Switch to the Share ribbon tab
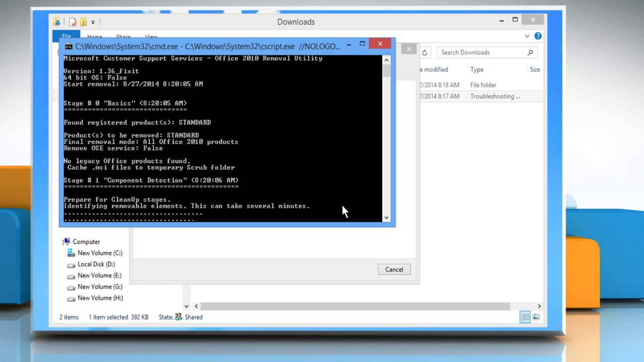The image size is (644, 362). coord(123,37)
